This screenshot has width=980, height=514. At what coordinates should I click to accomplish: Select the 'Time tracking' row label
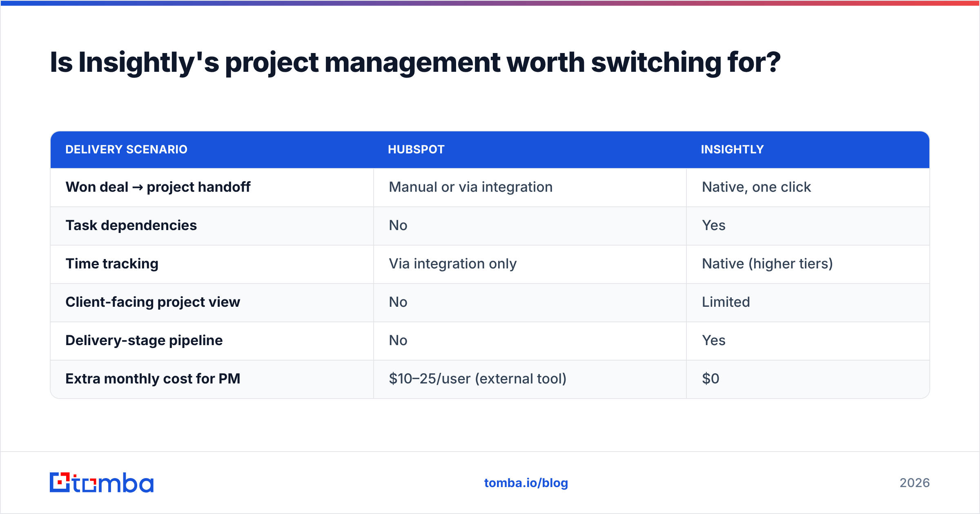click(112, 264)
